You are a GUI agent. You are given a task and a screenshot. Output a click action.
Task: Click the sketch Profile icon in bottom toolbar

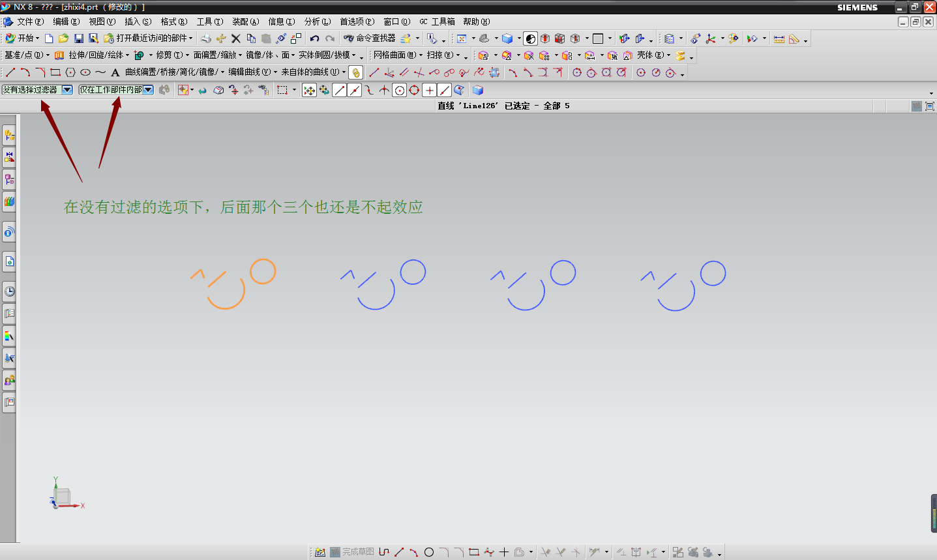click(x=384, y=552)
